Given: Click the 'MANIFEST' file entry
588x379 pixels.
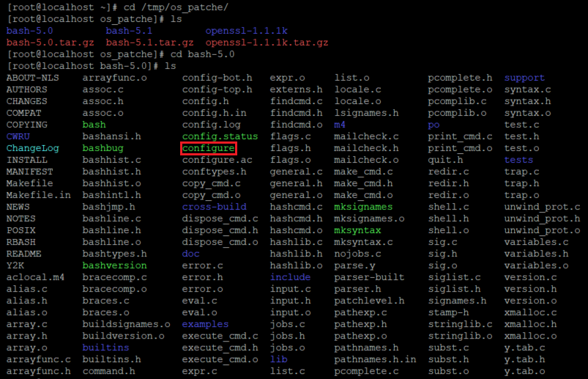Looking at the screenshot, I should [29, 172].
